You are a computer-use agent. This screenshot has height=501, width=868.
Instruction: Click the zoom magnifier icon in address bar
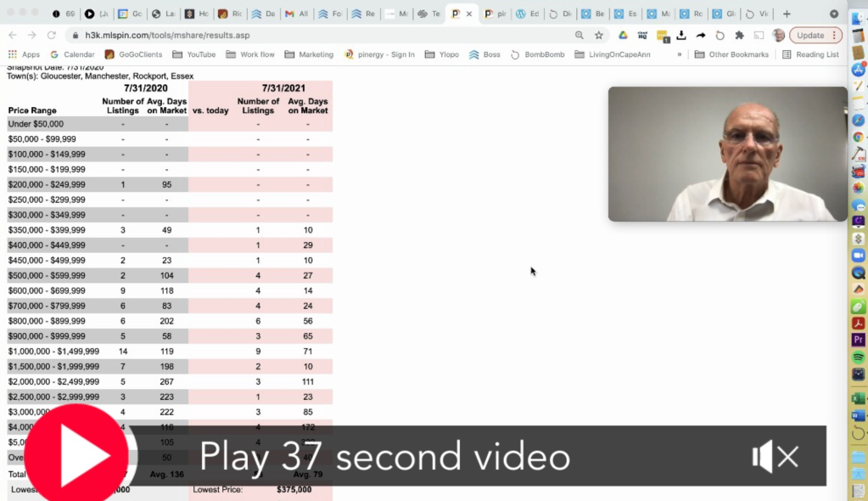click(x=580, y=36)
